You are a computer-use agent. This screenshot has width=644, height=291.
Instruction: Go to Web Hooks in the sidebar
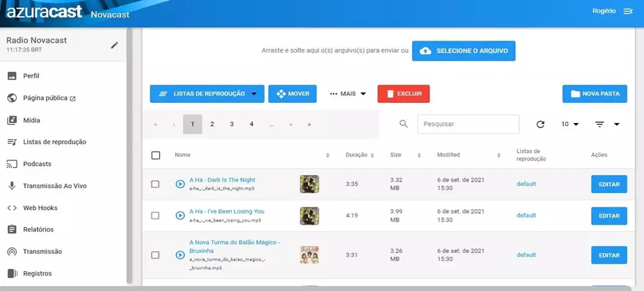40,208
